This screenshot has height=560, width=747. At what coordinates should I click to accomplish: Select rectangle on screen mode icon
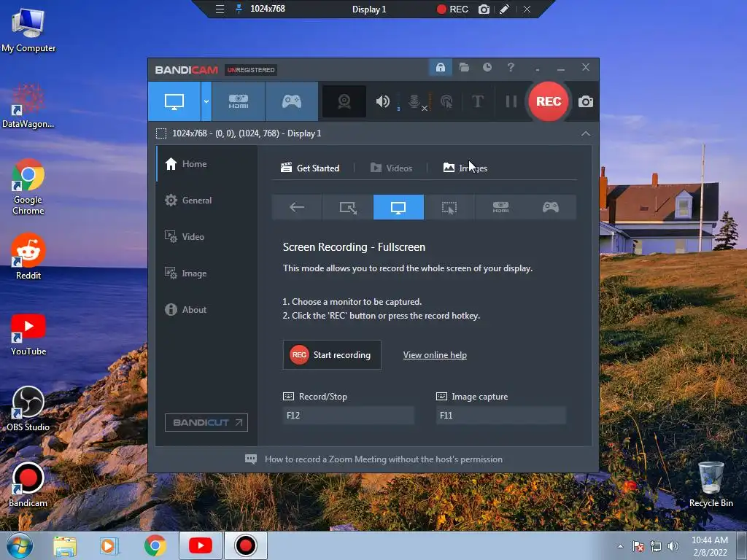tap(348, 207)
